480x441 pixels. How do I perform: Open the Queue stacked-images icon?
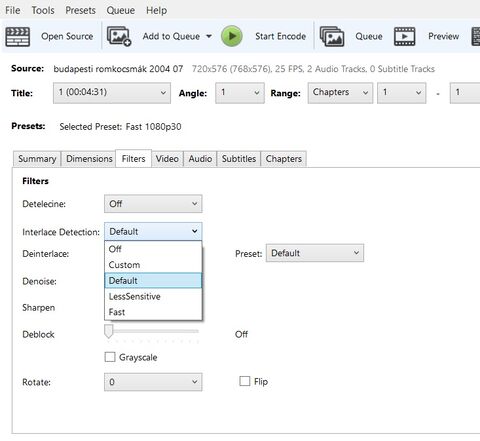click(332, 36)
